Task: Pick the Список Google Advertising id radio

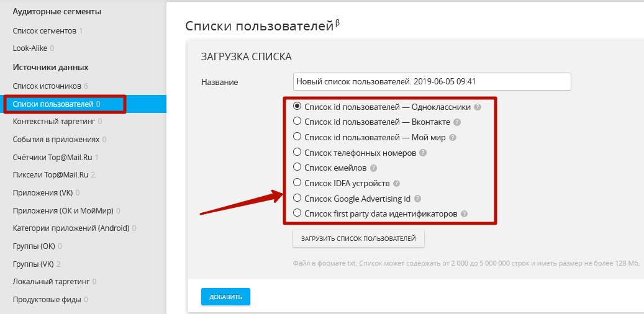Action: 297,198
